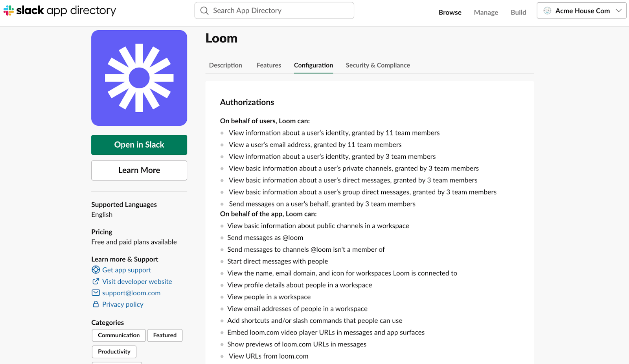The height and width of the screenshot is (364, 629).
Task: Click the Open in Slack button
Action: [139, 145]
